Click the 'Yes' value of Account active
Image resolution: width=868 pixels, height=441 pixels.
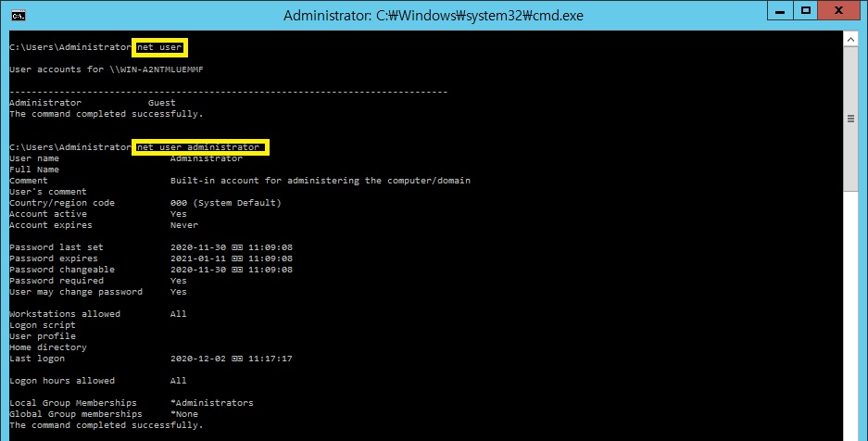click(x=178, y=214)
